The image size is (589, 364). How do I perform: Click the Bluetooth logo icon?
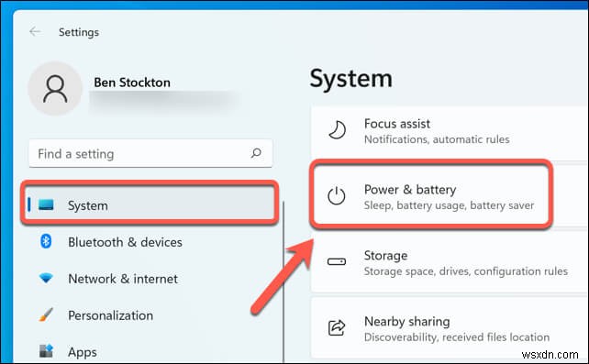[46, 241]
